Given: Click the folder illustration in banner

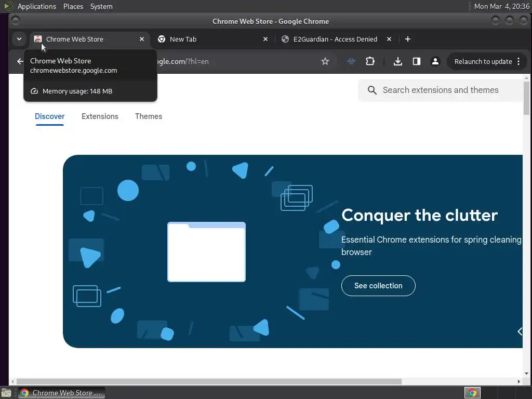Looking at the screenshot, I should (206, 252).
